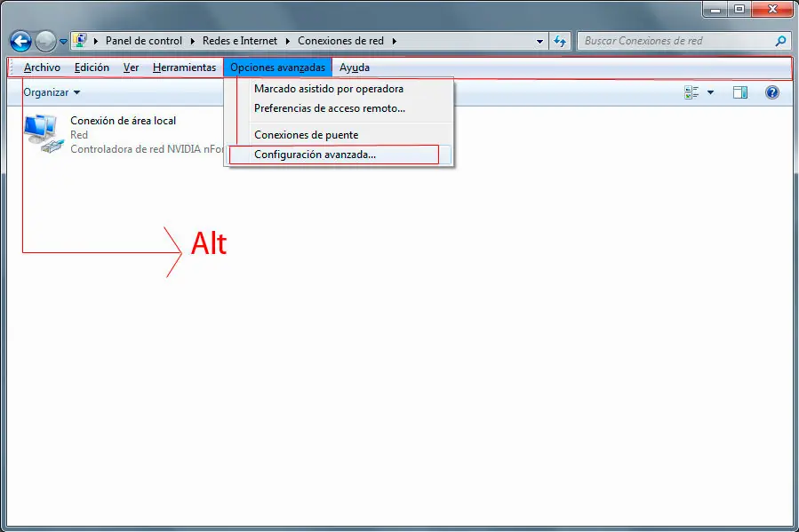Screen dimensions: 799x532
Task: Open the Ver menu
Action: coord(131,67)
